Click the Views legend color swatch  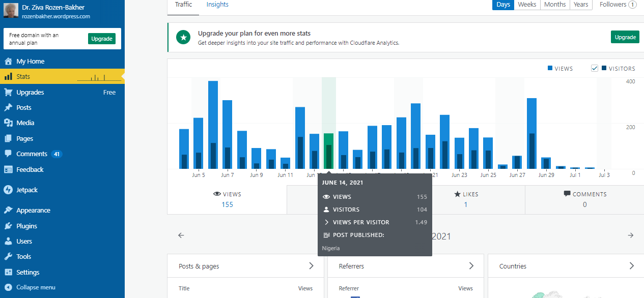(550, 68)
